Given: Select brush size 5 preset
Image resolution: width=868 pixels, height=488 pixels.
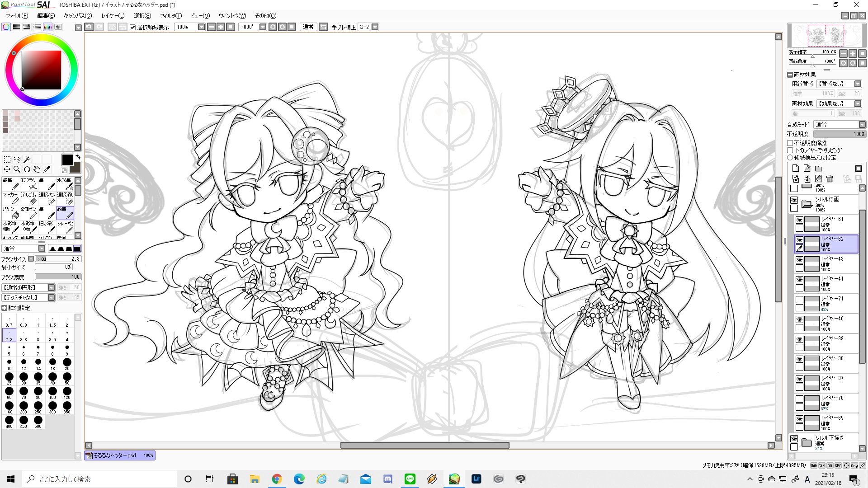Looking at the screenshot, I should point(9,350).
